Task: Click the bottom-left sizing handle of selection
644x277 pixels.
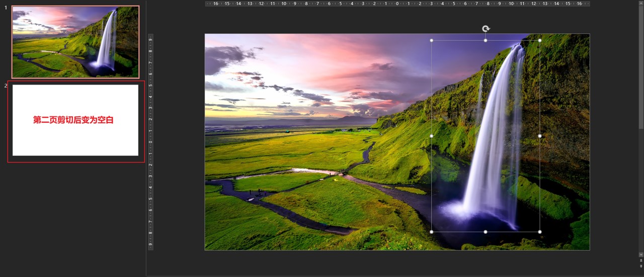Action: point(431,232)
